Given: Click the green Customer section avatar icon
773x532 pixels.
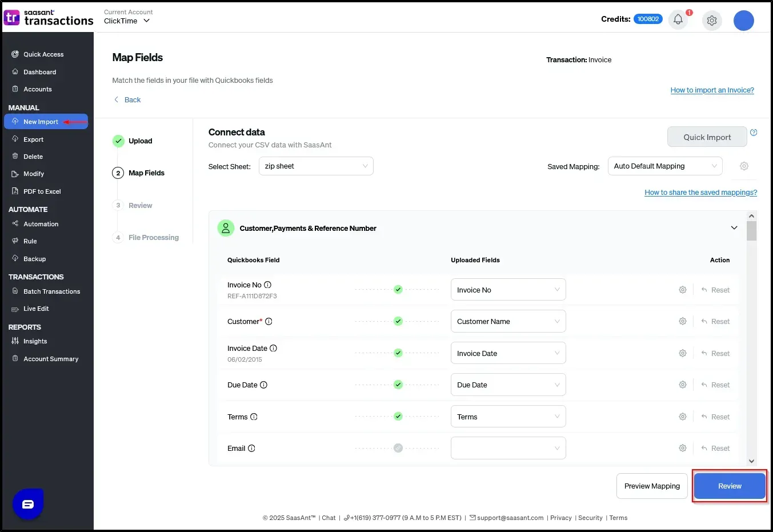Looking at the screenshot, I should [x=226, y=228].
